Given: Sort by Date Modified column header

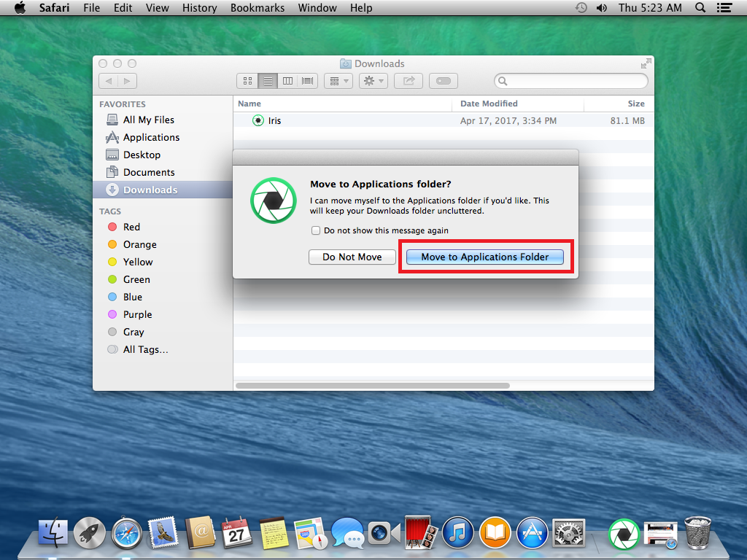Looking at the screenshot, I should pos(518,104).
